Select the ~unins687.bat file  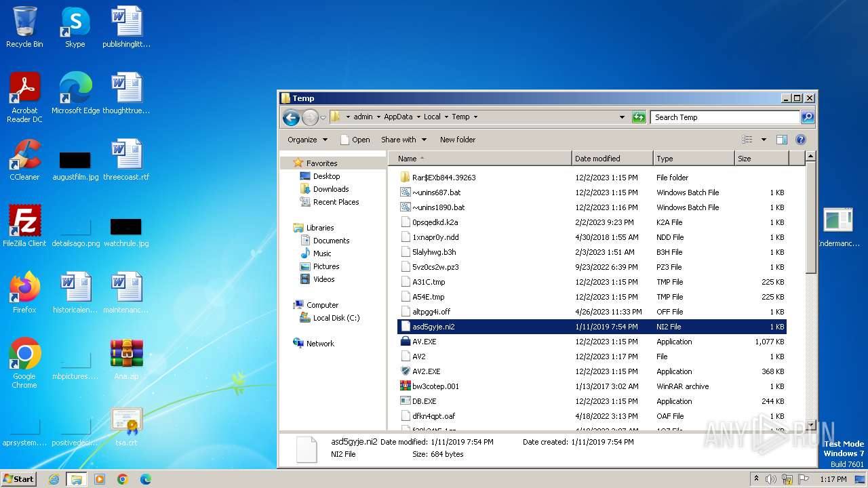point(591,192)
